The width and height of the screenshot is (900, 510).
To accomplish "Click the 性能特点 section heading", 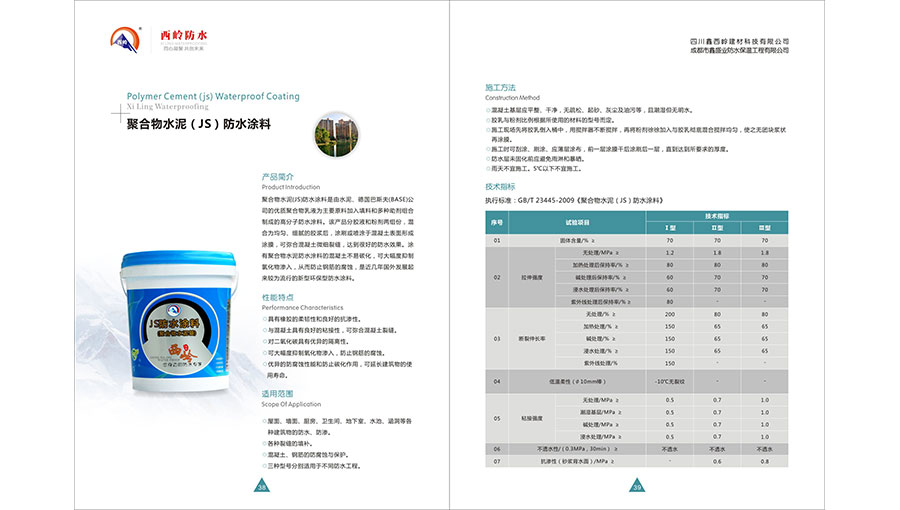I will 278,297.
